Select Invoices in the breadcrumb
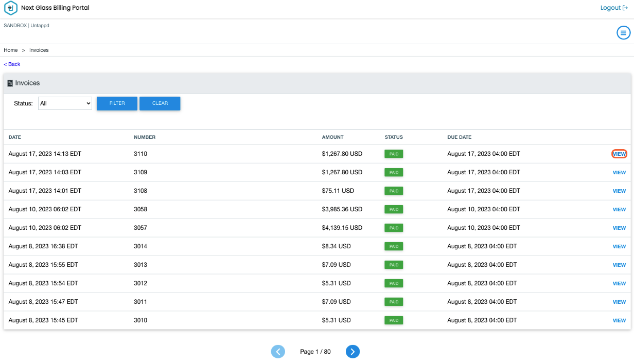This screenshot has height=364, width=634. [x=39, y=50]
